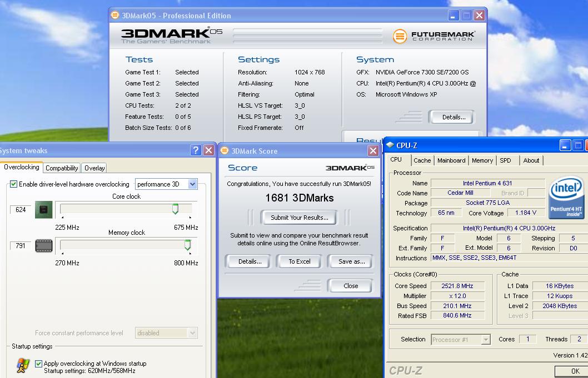
Task: Click the Threads value field in CPU-Z
Action: click(579, 339)
